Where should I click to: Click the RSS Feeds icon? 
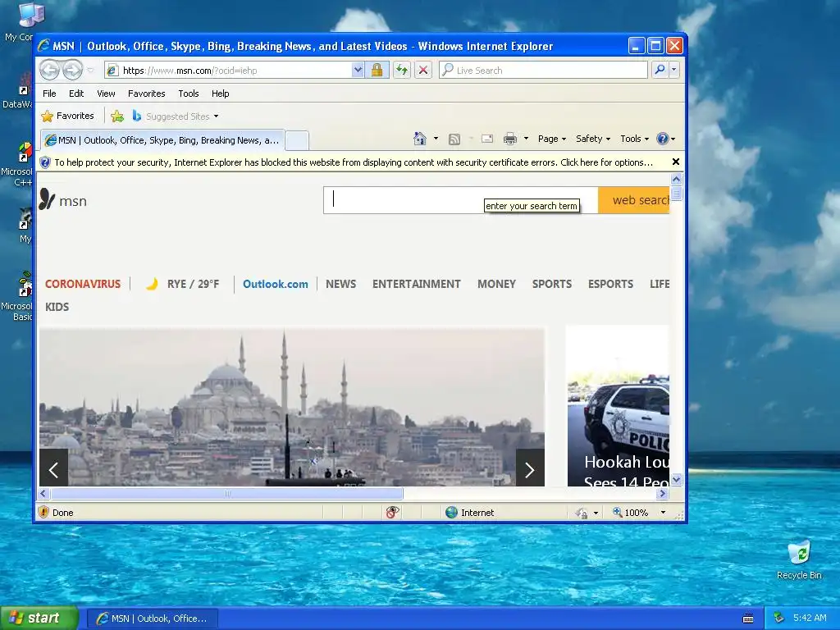click(x=454, y=139)
